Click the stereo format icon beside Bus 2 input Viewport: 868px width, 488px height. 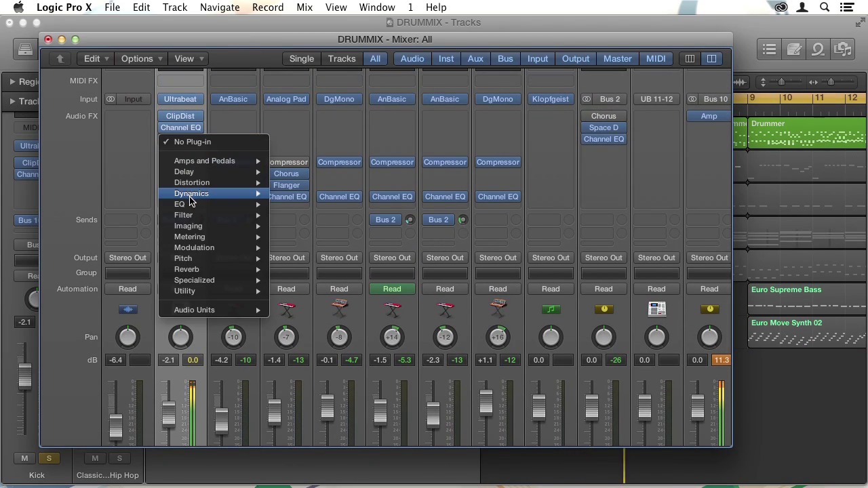click(587, 100)
